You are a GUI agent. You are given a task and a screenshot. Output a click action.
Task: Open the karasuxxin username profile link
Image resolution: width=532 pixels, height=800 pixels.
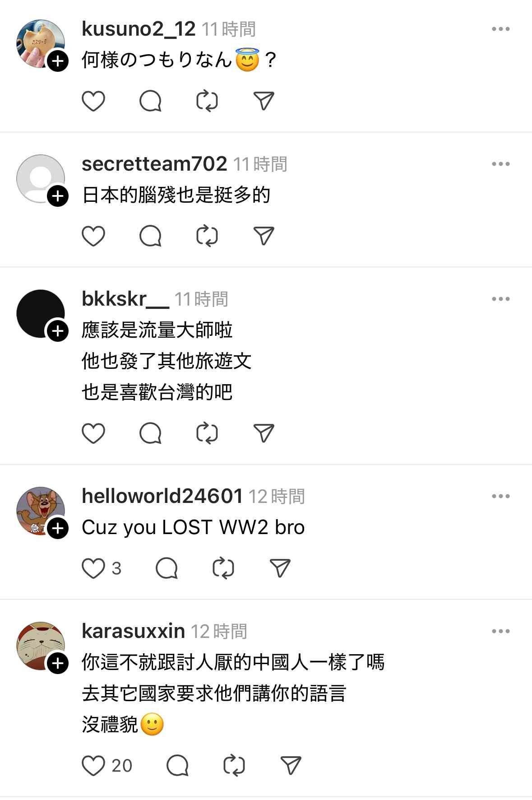133,631
